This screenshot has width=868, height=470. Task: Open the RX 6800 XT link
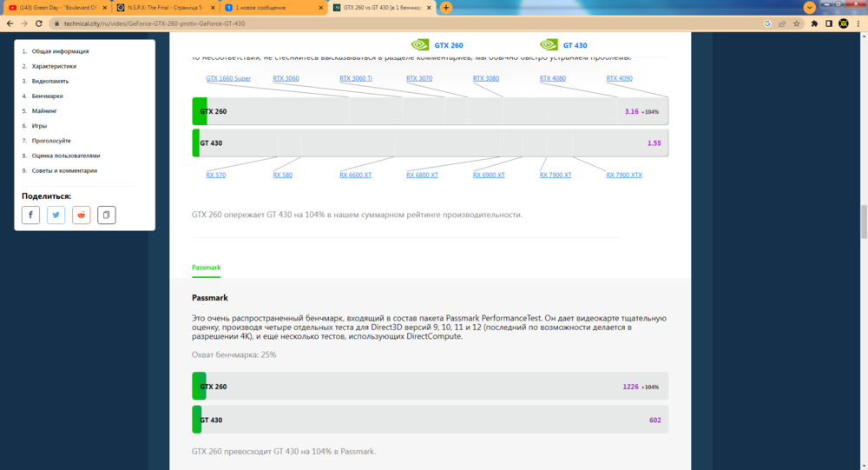point(422,175)
